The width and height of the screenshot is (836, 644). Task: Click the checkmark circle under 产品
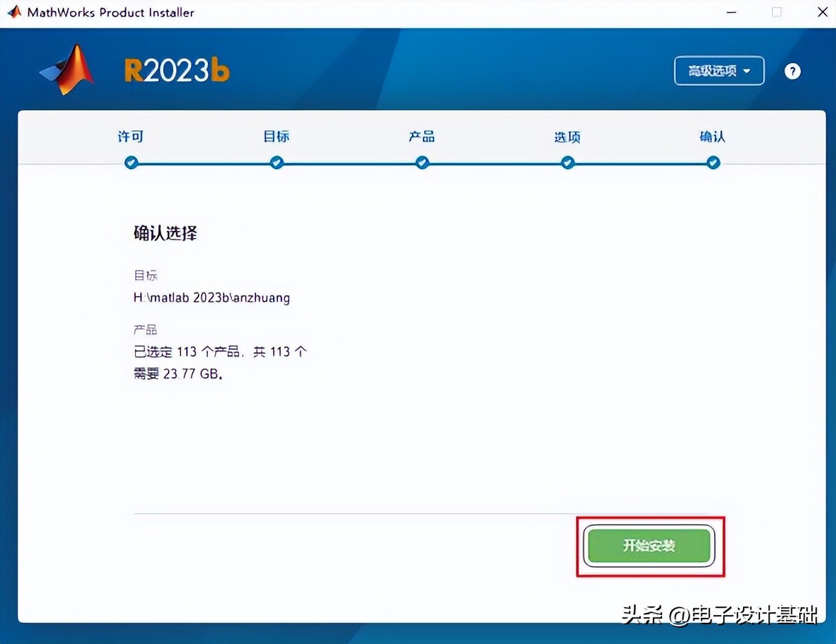422,163
